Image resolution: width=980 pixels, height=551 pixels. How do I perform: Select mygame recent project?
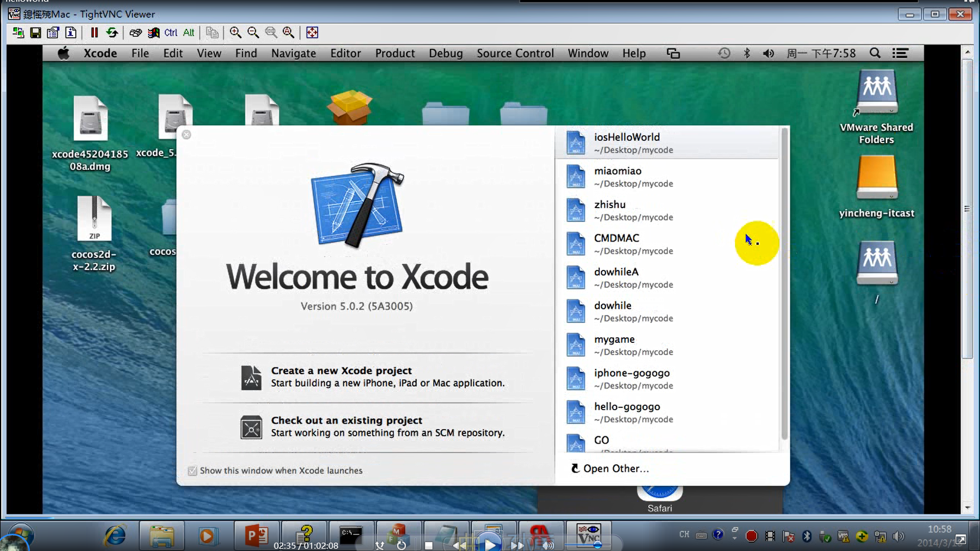click(x=667, y=345)
